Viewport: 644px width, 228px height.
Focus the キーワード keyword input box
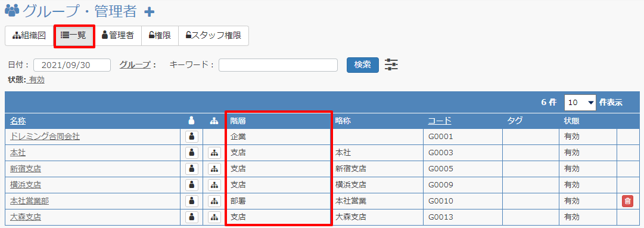click(x=278, y=65)
